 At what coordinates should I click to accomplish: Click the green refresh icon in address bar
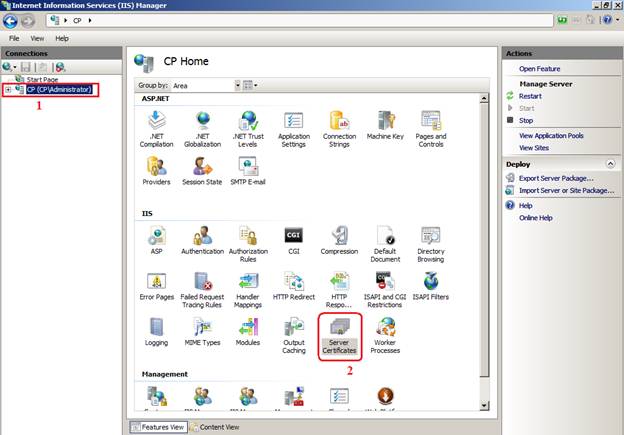point(562,20)
